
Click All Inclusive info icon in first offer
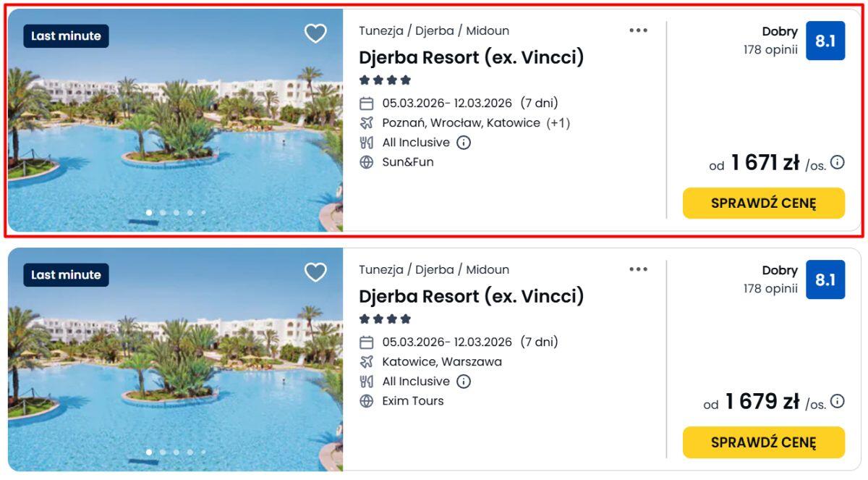point(464,143)
